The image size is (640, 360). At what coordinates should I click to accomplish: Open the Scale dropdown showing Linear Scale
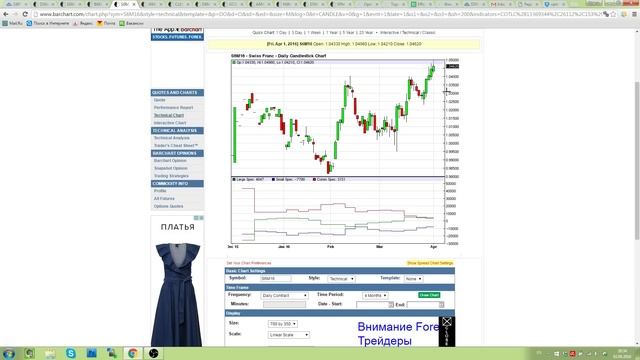pyautogui.click(x=289, y=335)
